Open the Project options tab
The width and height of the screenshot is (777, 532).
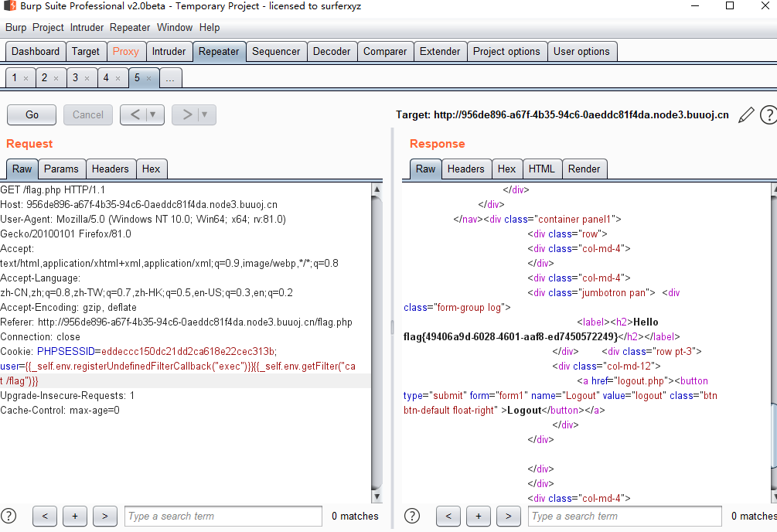pyautogui.click(x=506, y=52)
